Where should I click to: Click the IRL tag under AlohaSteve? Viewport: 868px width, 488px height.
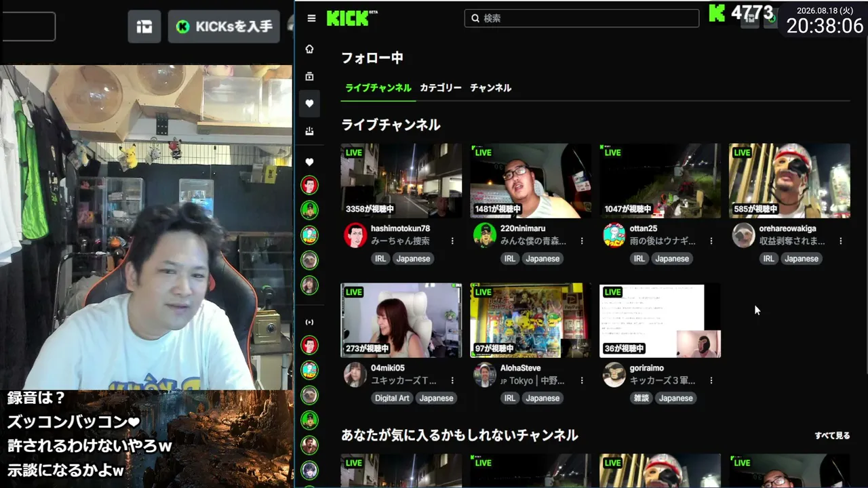pos(510,398)
